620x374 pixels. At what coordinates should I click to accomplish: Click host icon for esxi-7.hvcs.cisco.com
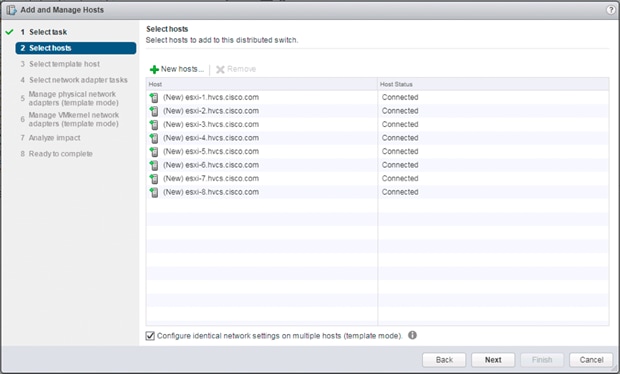154,179
